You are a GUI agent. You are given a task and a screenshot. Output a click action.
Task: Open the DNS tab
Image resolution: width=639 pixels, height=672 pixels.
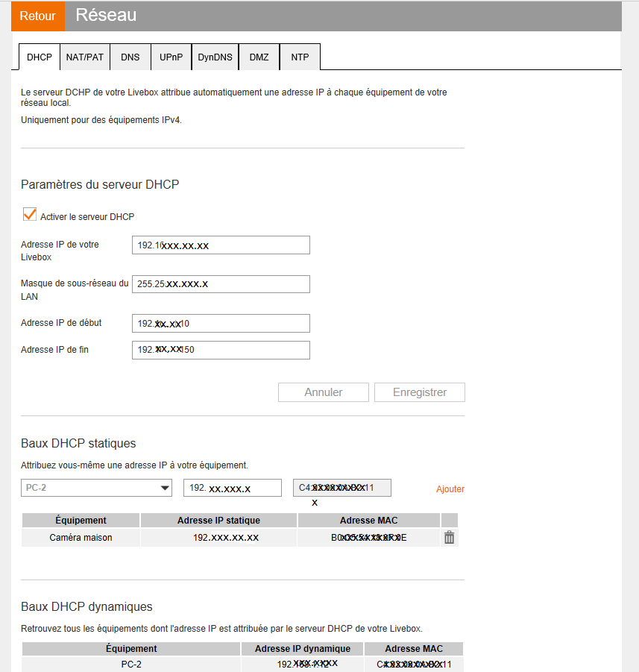130,57
